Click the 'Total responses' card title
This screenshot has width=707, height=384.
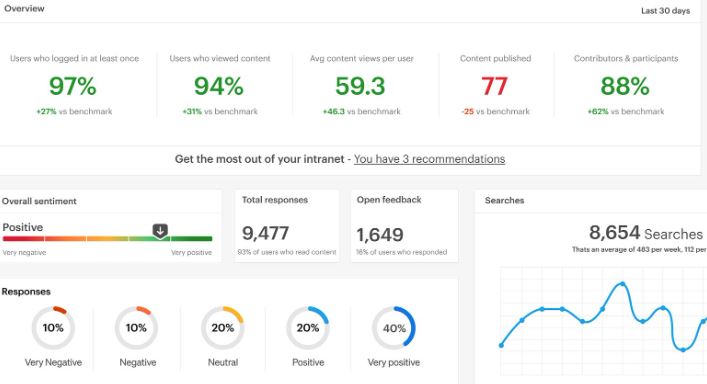[275, 200]
